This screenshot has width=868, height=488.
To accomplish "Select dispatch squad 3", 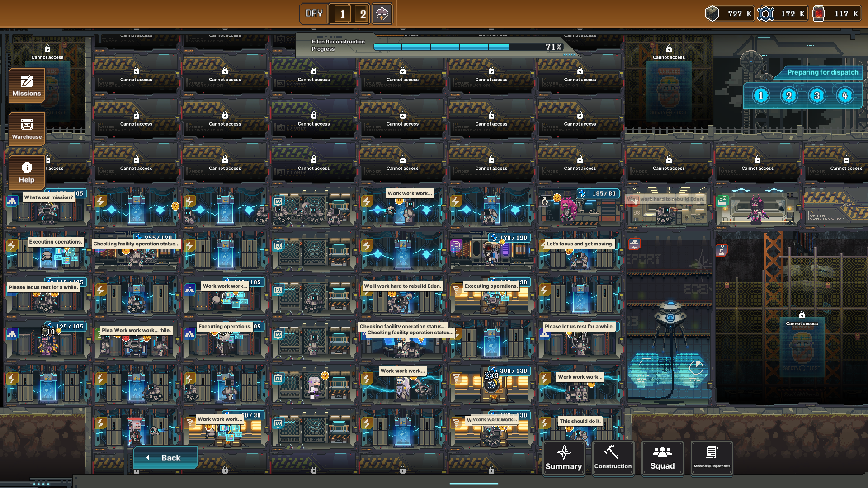I will point(817,96).
